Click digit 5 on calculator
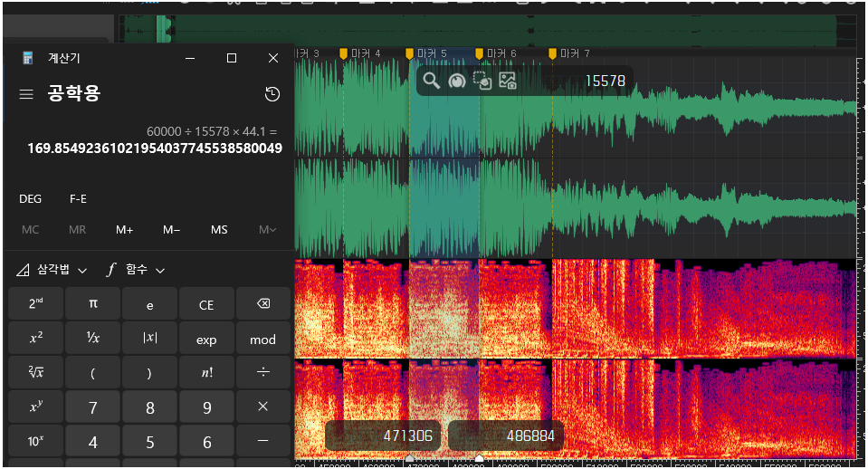This screenshot has width=868, height=469. 150,441
